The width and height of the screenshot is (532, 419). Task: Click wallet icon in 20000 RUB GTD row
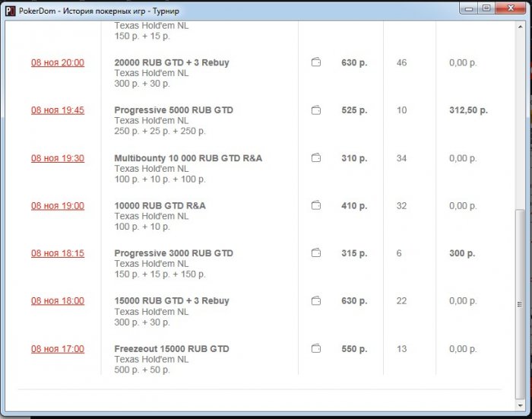pyautogui.click(x=316, y=62)
